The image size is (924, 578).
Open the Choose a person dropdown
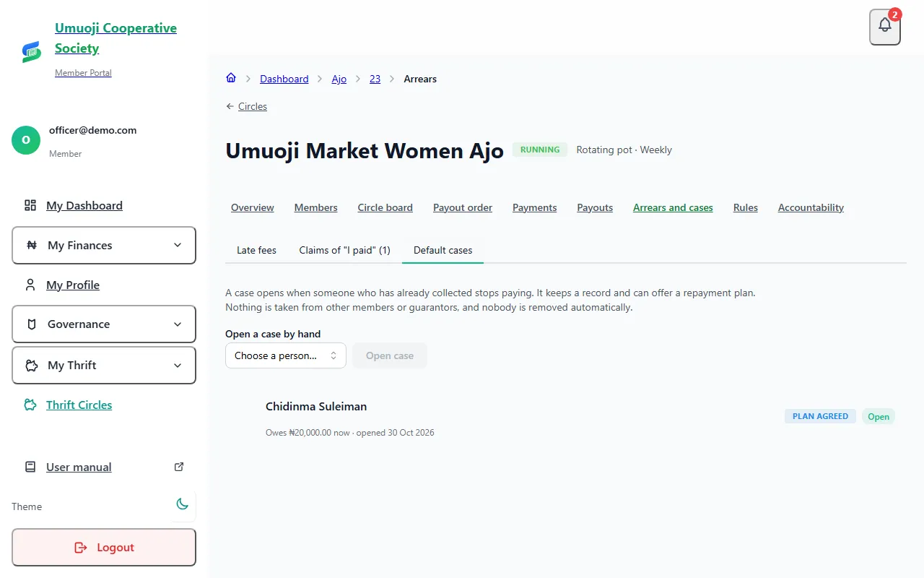click(286, 355)
